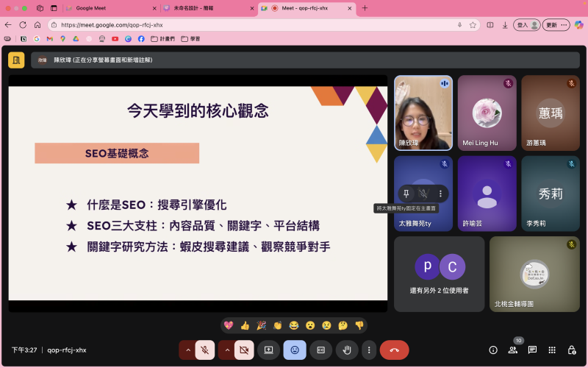
Task: Select 許瑜芸 participant tile
Action: (x=487, y=194)
